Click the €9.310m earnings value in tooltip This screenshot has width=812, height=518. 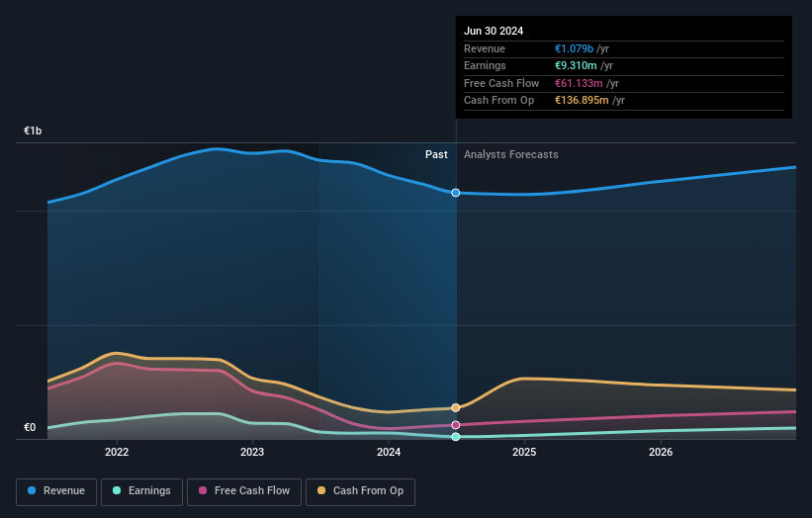(x=576, y=65)
